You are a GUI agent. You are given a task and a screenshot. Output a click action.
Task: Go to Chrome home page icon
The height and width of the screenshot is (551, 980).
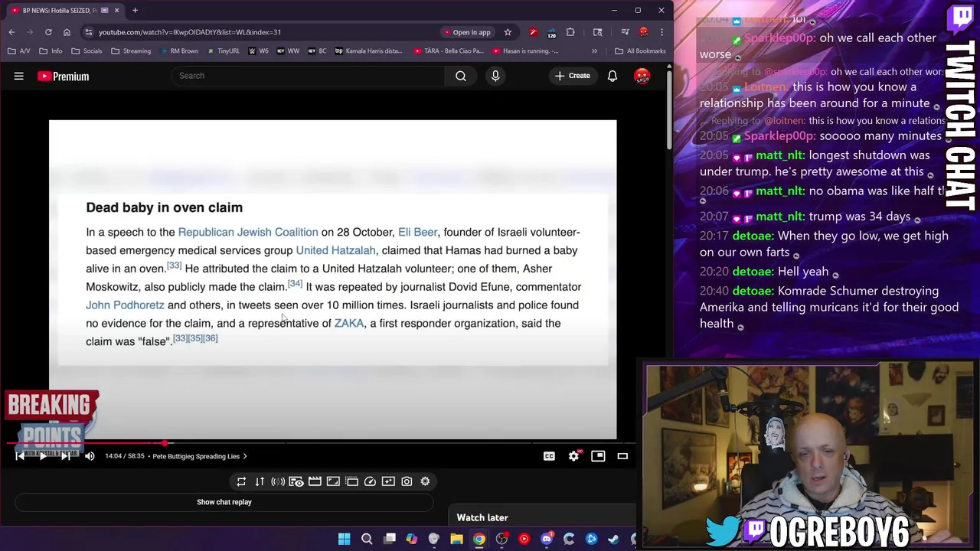(67, 32)
